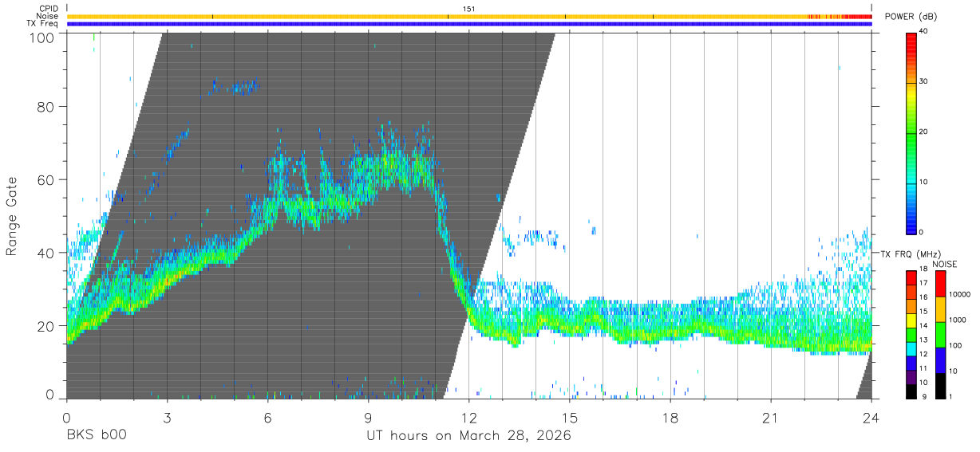This screenshot has height=452, width=980.
Task: Click the 40 label on power colorbar
Action: [x=923, y=32]
